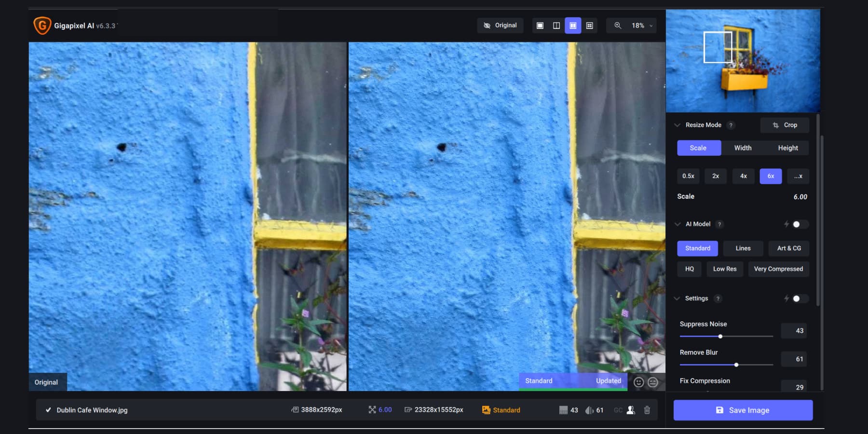Collapse the Settings section chevron
868x434 pixels.
point(677,298)
